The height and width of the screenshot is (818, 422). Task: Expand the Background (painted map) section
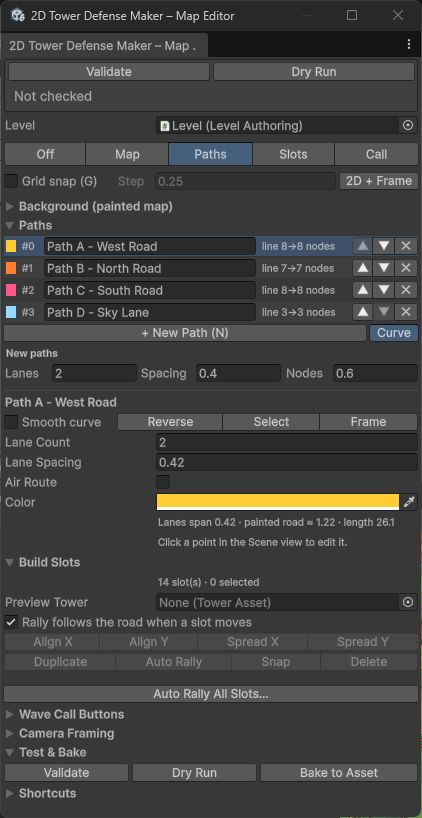tap(10, 207)
